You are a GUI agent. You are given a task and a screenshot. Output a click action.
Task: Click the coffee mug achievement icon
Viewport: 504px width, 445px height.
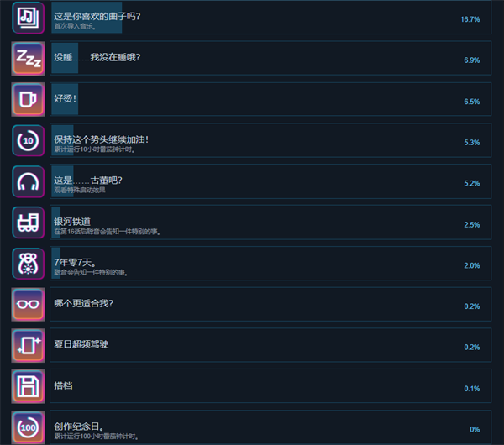tap(28, 99)
